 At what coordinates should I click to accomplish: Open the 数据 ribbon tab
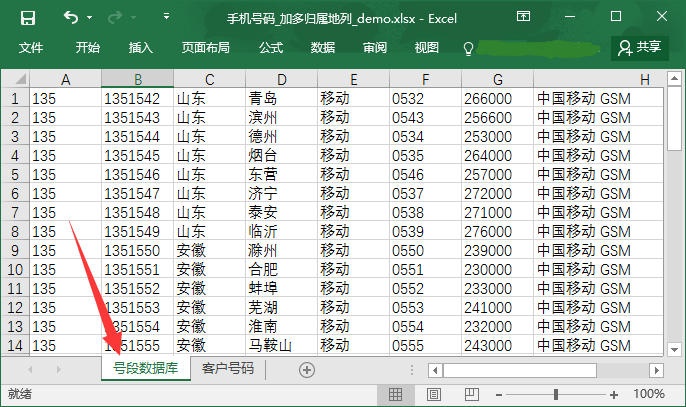[323, 47]
